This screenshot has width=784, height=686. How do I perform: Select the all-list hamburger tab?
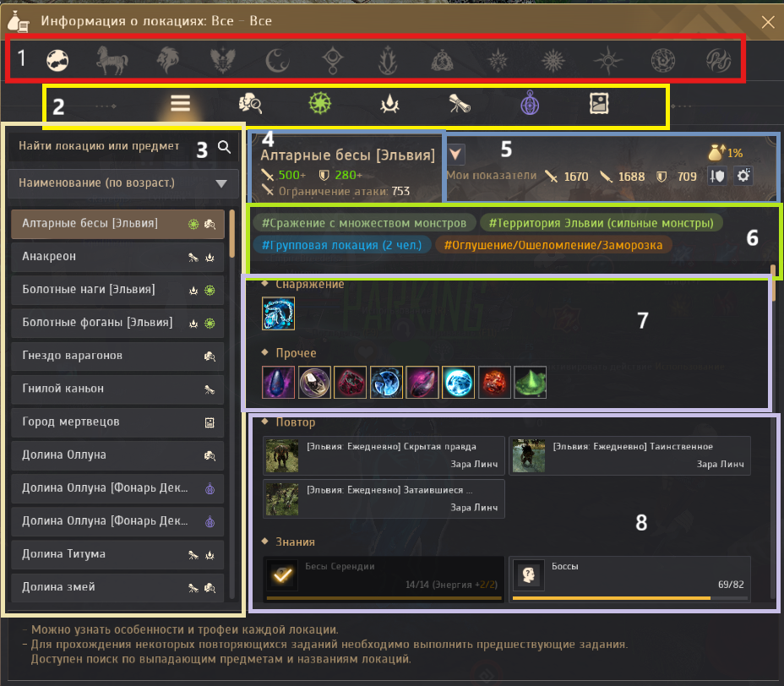180,104
